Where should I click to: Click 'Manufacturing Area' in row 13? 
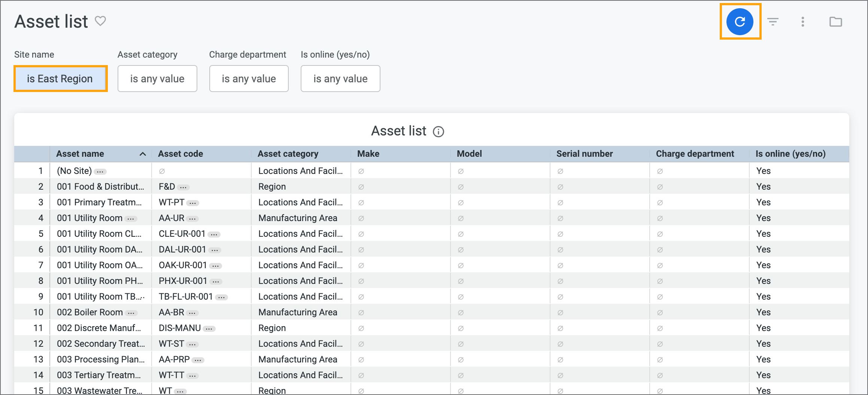tap(298, 359)
